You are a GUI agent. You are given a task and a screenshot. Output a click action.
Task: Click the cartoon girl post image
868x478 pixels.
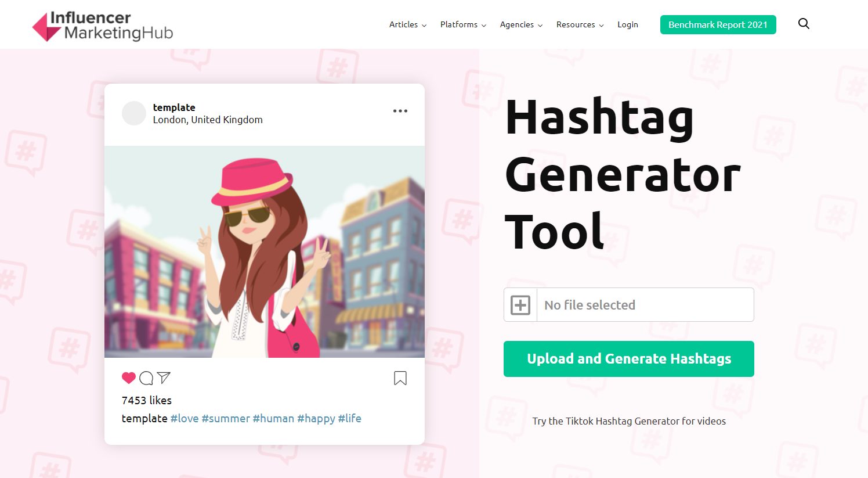point(265,251)
